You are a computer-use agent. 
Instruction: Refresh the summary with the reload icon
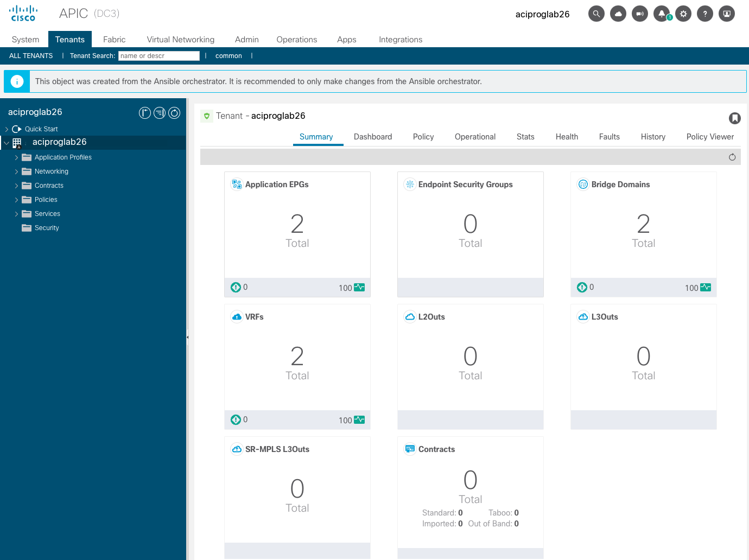pos(732,157)
